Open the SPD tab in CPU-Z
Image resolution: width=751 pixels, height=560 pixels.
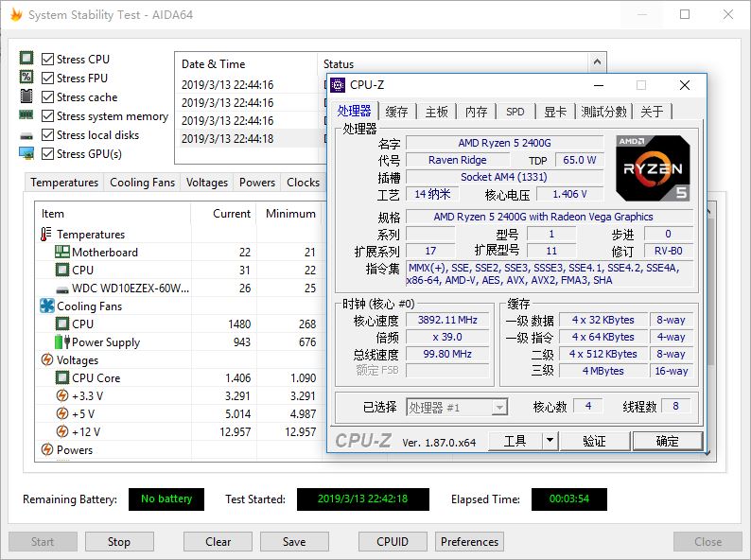[515, 112]
